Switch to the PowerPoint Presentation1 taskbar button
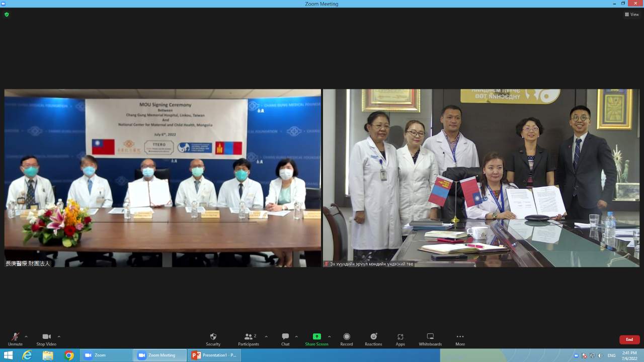The width and height of the screenshot is (644, 362). [214, 355]
